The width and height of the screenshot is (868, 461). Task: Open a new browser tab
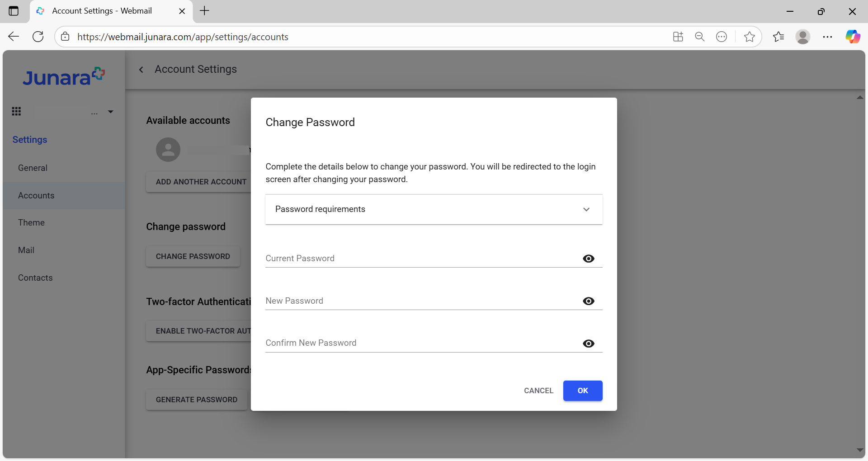204,11
